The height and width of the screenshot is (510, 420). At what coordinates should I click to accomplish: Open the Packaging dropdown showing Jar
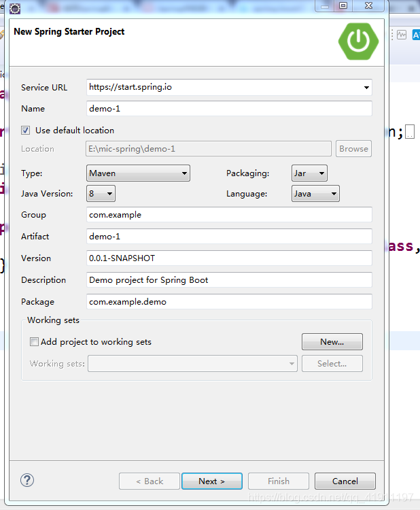(309, 173)
